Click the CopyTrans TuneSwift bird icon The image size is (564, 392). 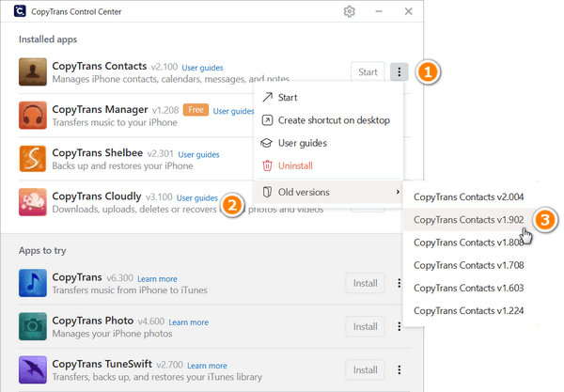pyautogui.click(x=33, y=369)
